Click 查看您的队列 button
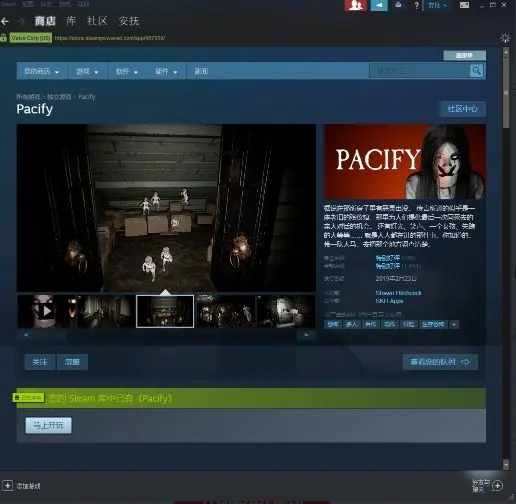Viewport: 516px width, 504px height. pyautogui.click(x=440, y=362)
